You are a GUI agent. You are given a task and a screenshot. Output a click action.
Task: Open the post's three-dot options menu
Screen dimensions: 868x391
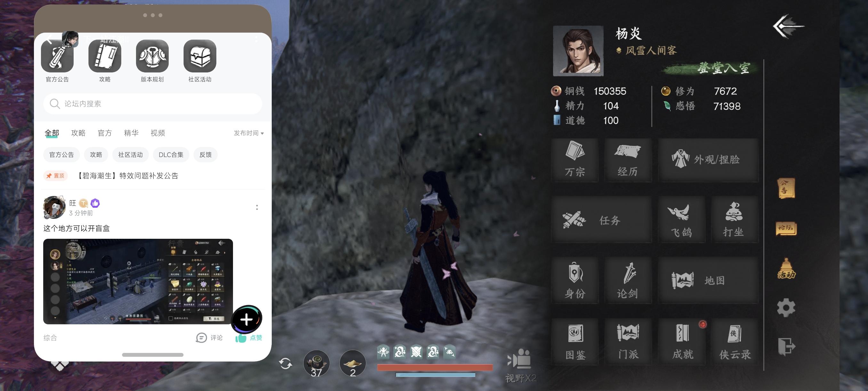pos(257,207)
